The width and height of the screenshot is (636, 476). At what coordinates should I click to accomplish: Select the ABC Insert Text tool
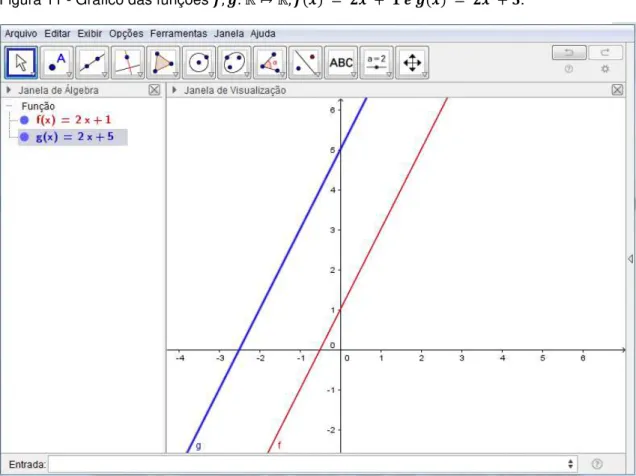coord(341,62)
